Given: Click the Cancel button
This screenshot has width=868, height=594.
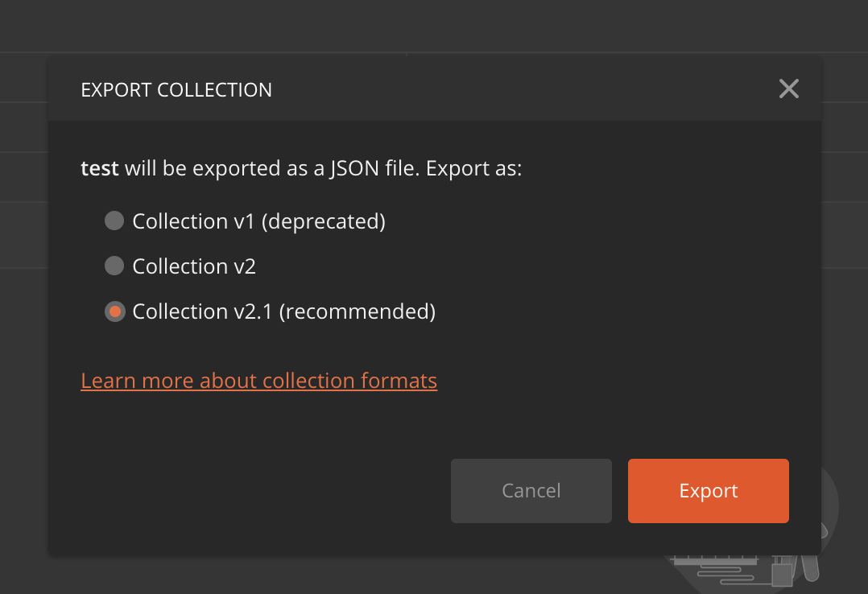Looking at the screenshot, I should pyautogui.click(x=531, y=490).
